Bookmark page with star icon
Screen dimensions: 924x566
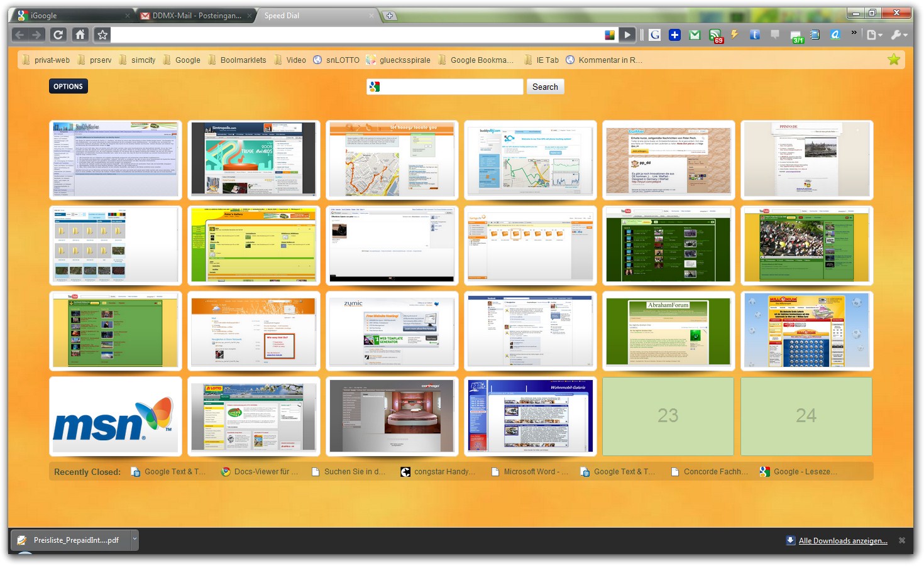[x=102, y=35]
